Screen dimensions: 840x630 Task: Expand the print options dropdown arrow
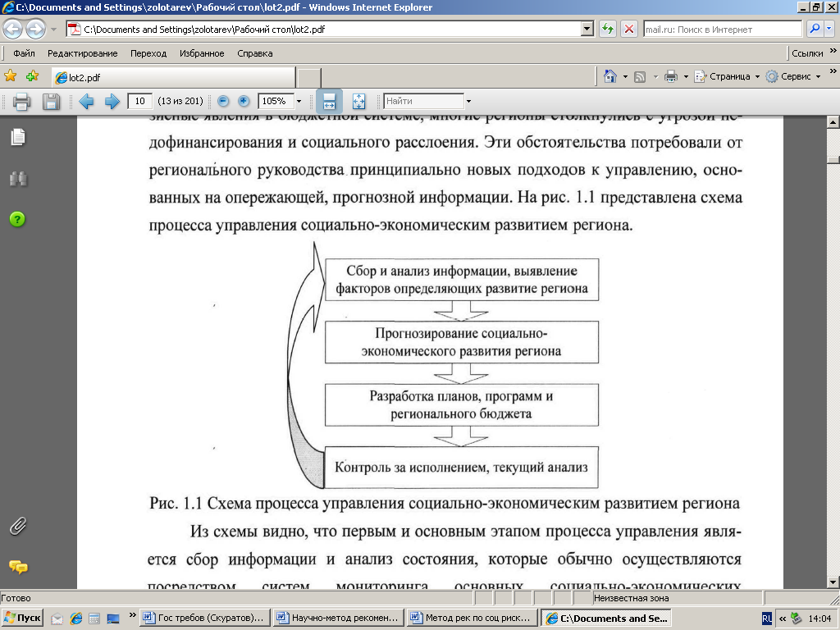pos(686,77)
